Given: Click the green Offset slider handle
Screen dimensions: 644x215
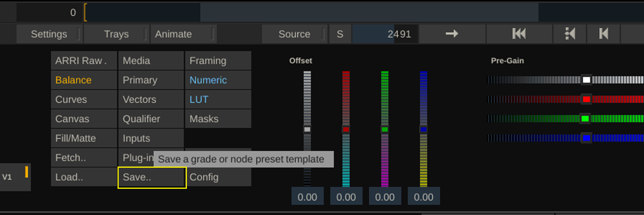Looking at the screenshot, I should point(385,129).
